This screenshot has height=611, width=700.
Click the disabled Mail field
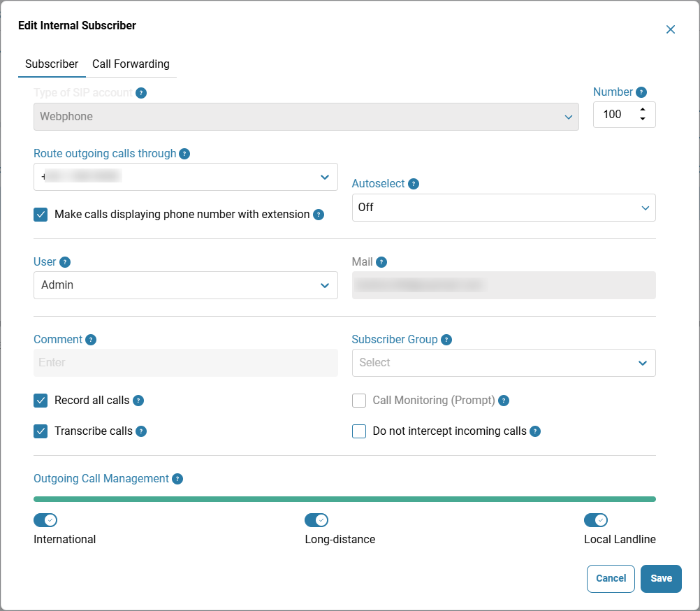(504, 285)
